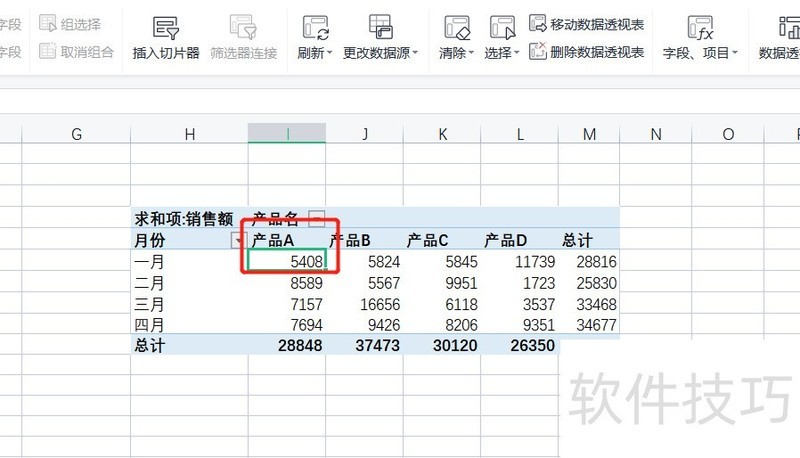Expand the 刷新 dropdown arrow
Image resolution: width=800 pixels, height=458 pixels.
pyautogui.click(x=330, y=53)
